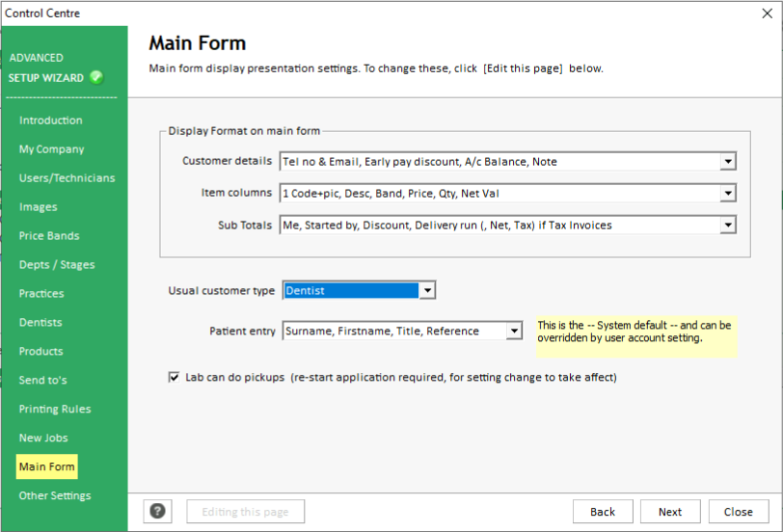Open the Price Bands page

pyautogui.click(x=49, y=235)
